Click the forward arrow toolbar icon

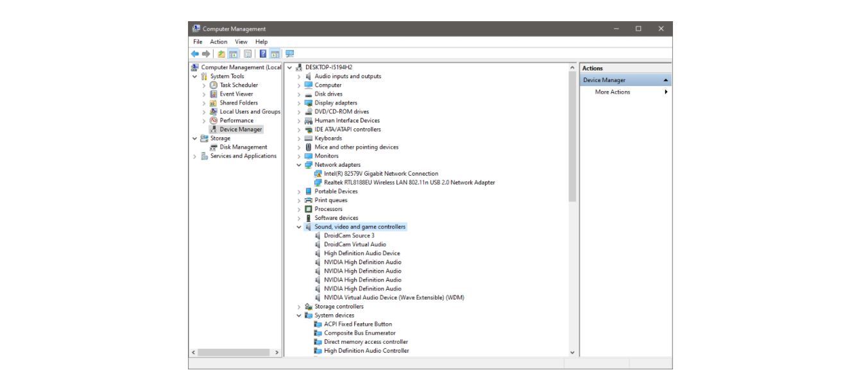[205, 53]
